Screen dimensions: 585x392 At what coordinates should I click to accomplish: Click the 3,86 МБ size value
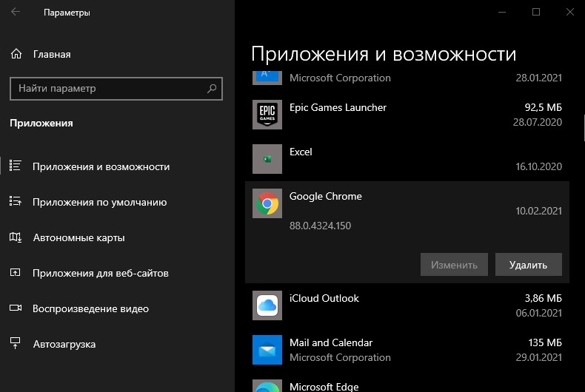click(x=544, y=298)
